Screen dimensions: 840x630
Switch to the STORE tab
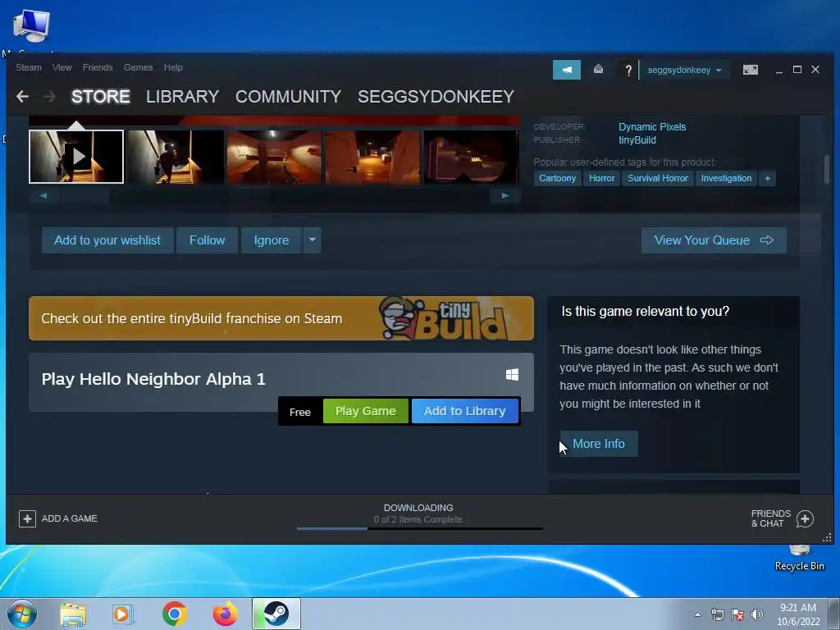pyautogui.click(x=101, y=97)
